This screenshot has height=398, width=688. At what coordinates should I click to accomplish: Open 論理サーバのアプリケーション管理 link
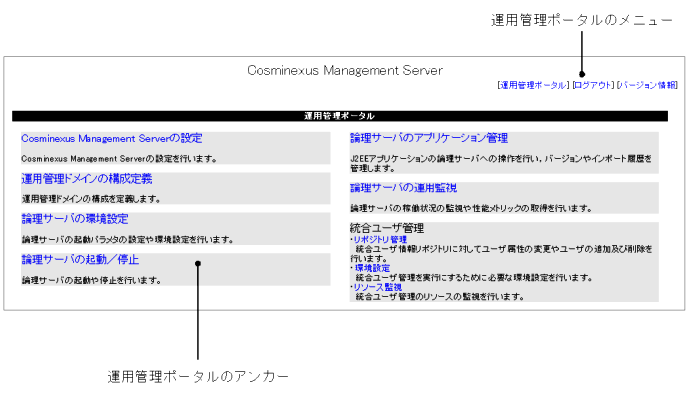click(x=429, y=138)
